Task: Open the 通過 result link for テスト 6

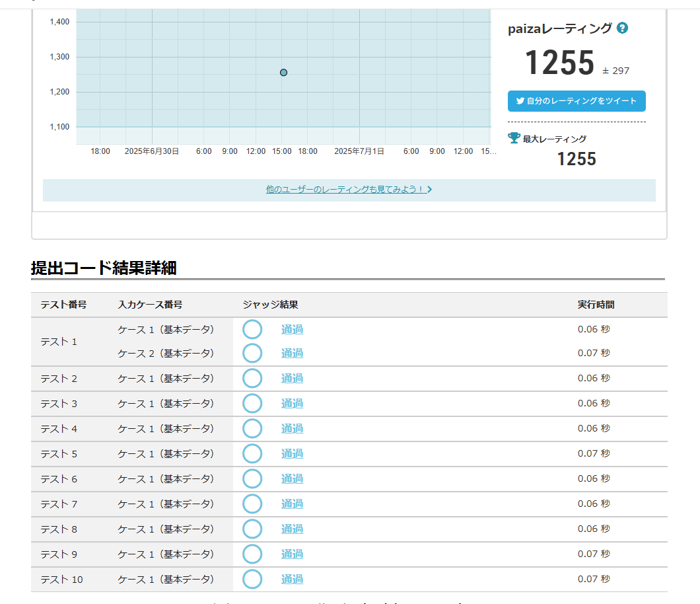Action: click(x=292, y=478)
